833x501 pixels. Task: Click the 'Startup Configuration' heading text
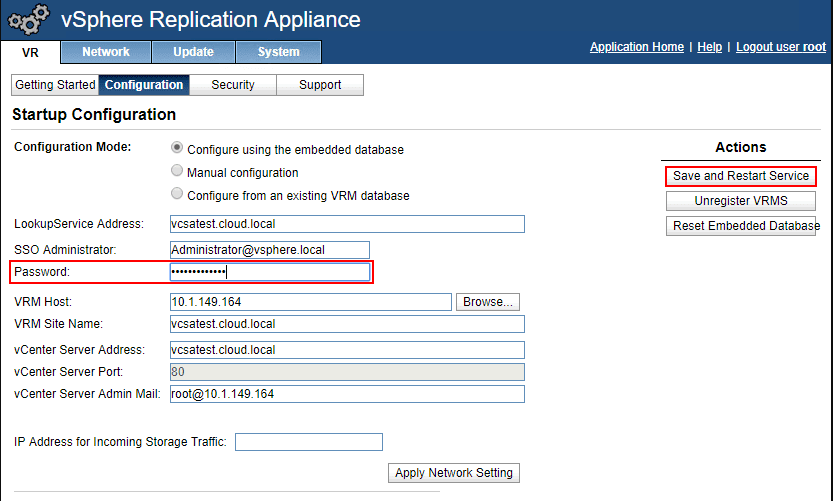[x=94, y=114]
